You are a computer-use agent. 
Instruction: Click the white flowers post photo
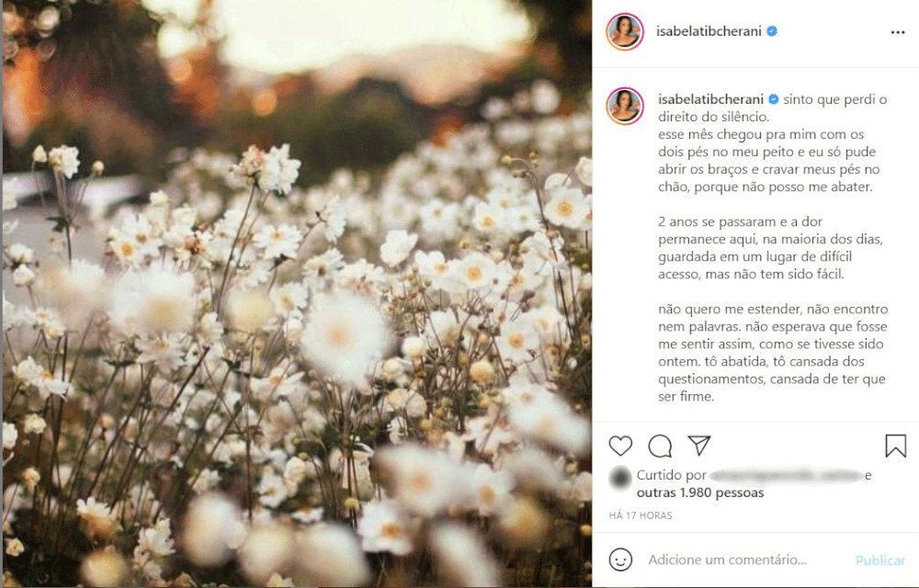point(297,294)
